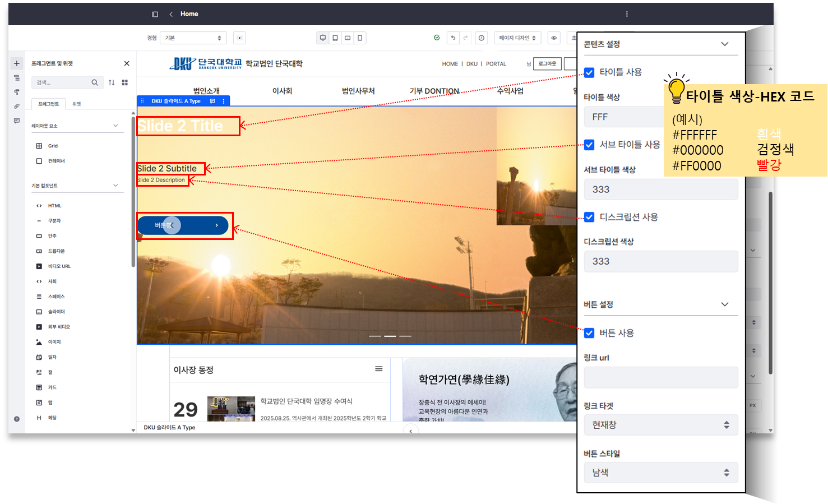Viewport: 828px width, 504px height.
Task: Click the search magnifier in fragments panel
Action: pyautogui.click(x=95, y=82)
